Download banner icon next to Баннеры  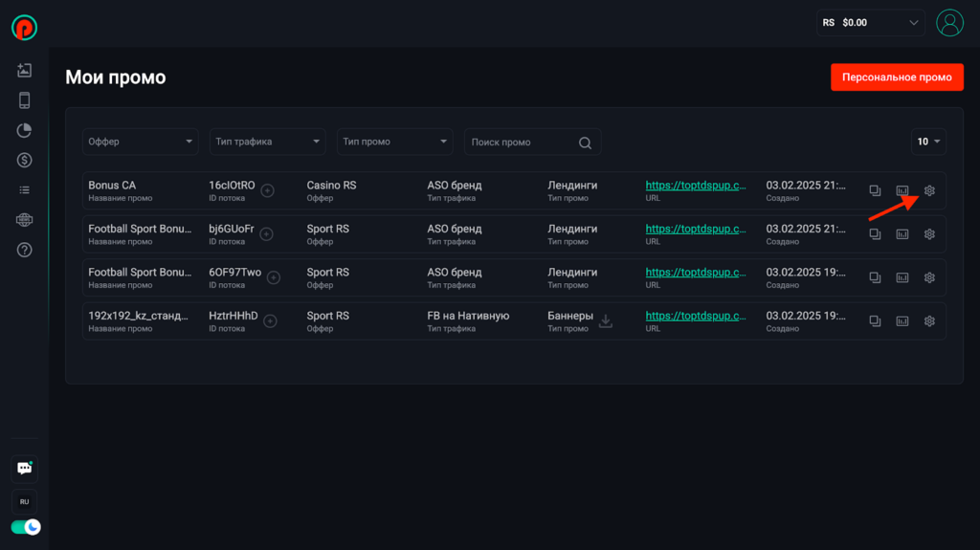[x=606, y=320]
